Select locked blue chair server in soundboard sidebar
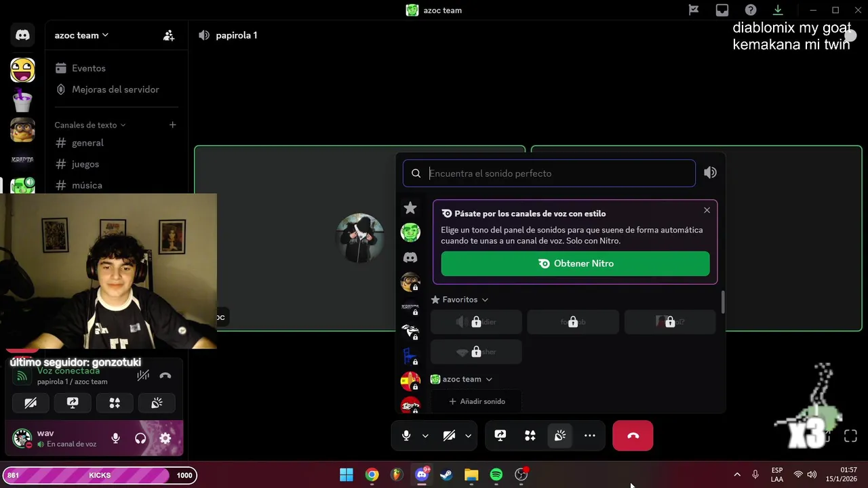 click(x=410, y=356)
